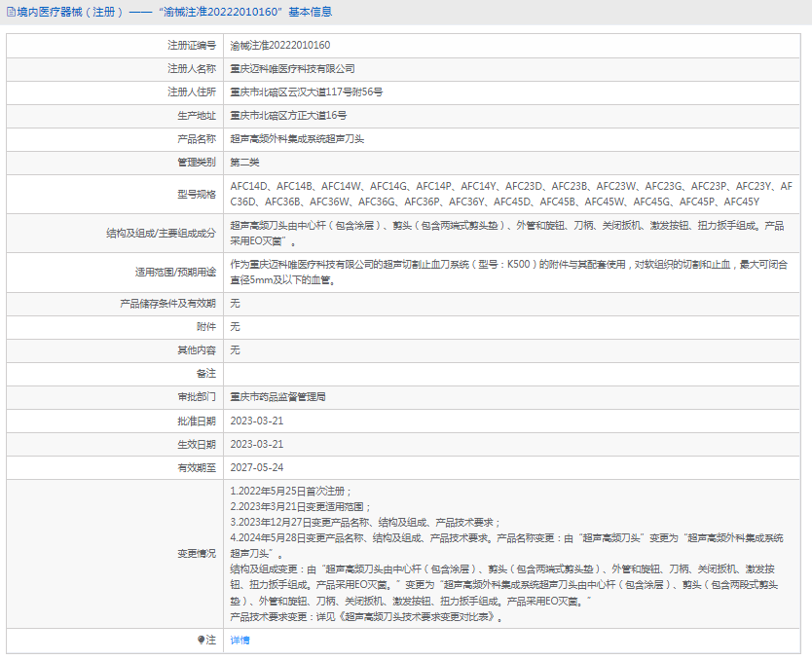Select the 结构及组成/主要组成成分 label
The width and height of the screenshot is (812, 660).
(x=161, y=234)
